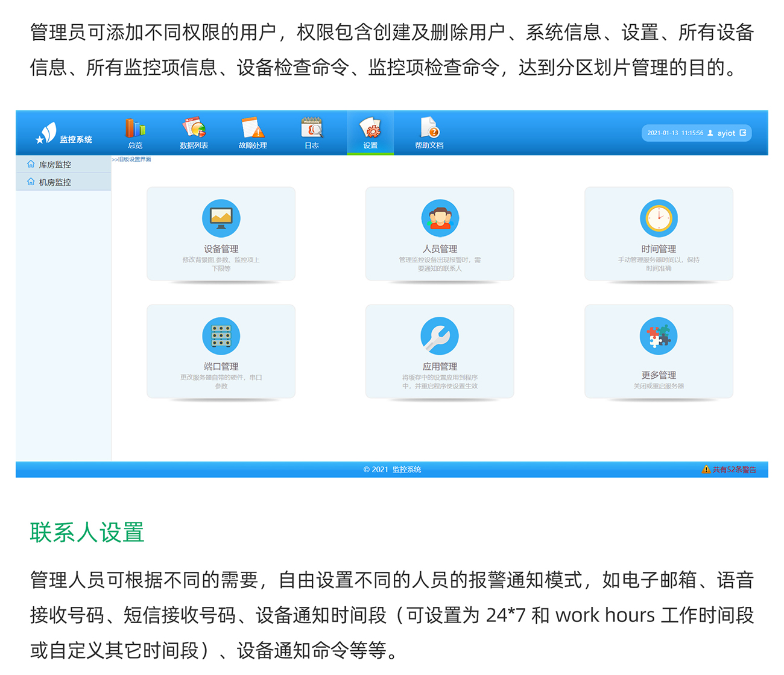
Task: Click the logout icon beside ayiot
Action: [x=743, y=133]
